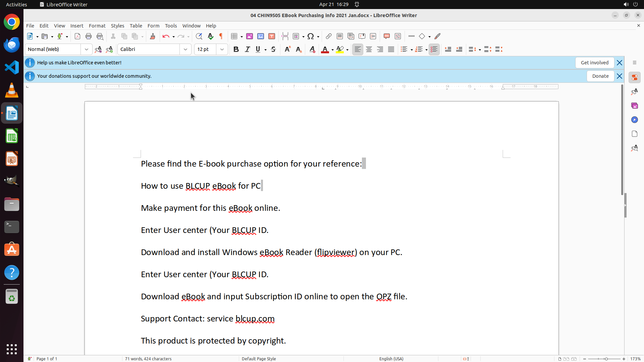Toggle formatting marks pilcrow button
This screenshot has height=362, width=644.
coord(221,36)
